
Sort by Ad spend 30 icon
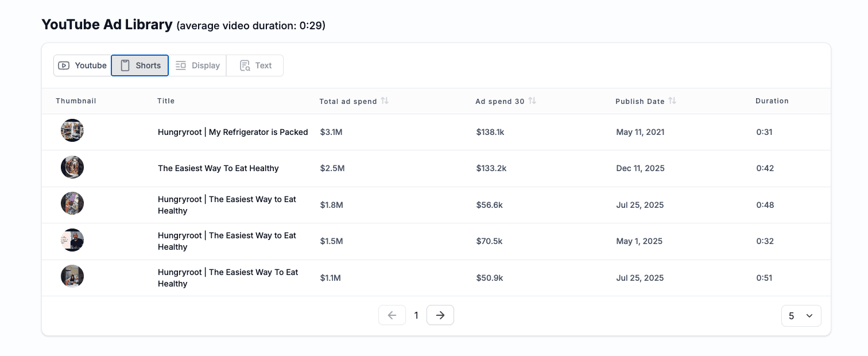pos(532,100)
